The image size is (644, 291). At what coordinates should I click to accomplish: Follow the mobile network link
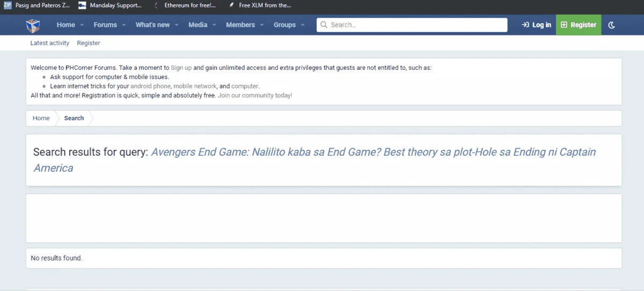pos(195,86)
